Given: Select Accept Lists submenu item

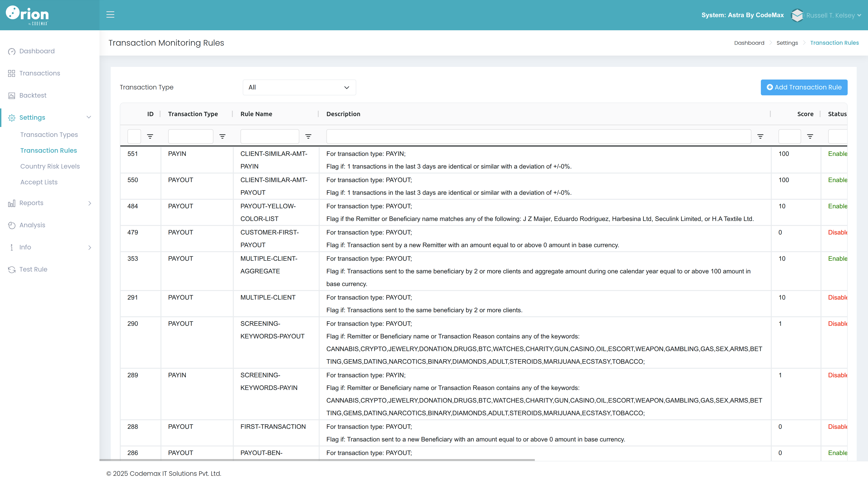Looking at the screenshot, I should (39, 182).
